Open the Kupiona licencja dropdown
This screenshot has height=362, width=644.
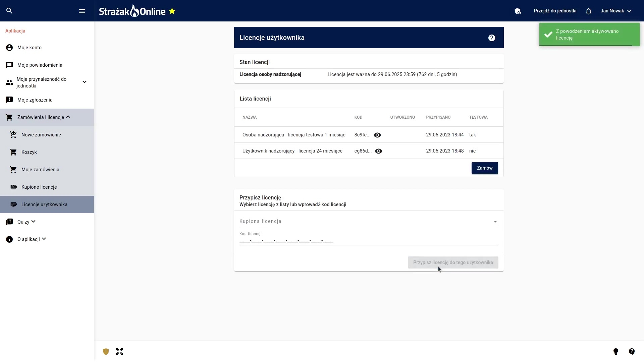coord(369,221)
